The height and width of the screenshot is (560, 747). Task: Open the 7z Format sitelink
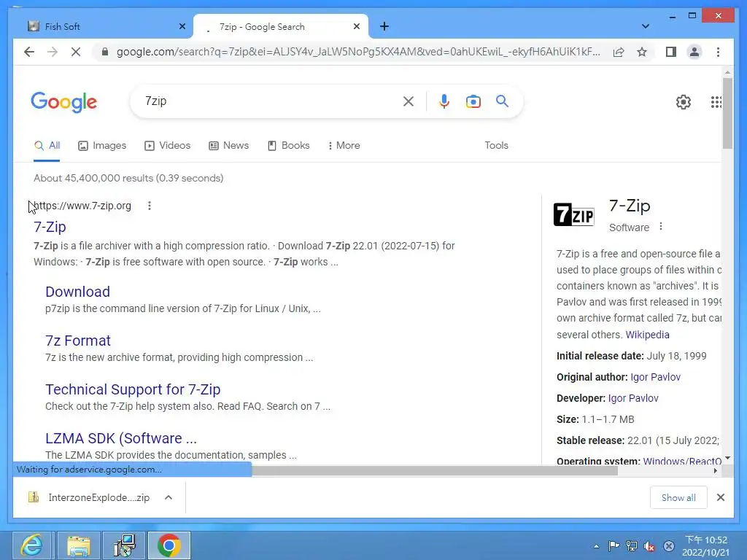click(77, 341)
